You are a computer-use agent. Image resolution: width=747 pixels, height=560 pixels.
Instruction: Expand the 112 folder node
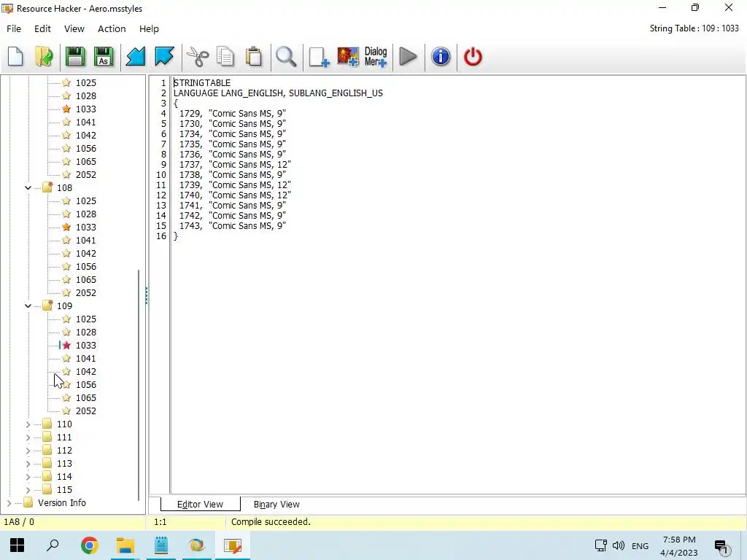[28, 451]
